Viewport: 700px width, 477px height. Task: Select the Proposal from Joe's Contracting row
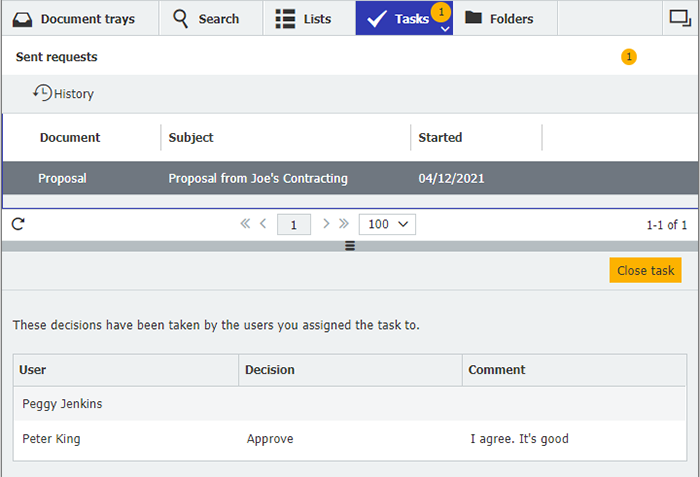pos(258,178)
